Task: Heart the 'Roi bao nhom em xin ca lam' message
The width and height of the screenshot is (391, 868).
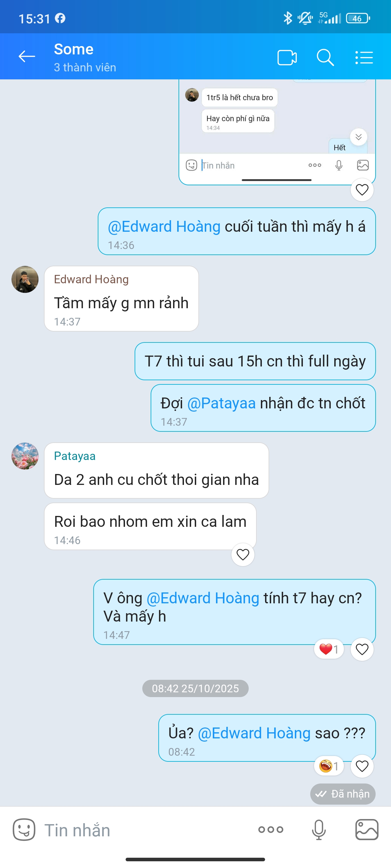Action: click(x=243, y=554)
